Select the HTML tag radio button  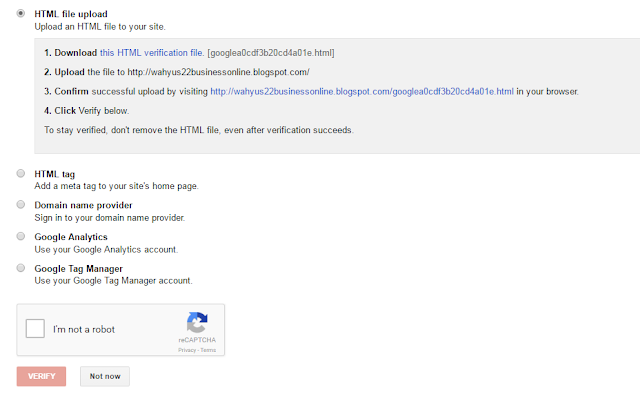(x=20, y=174)
